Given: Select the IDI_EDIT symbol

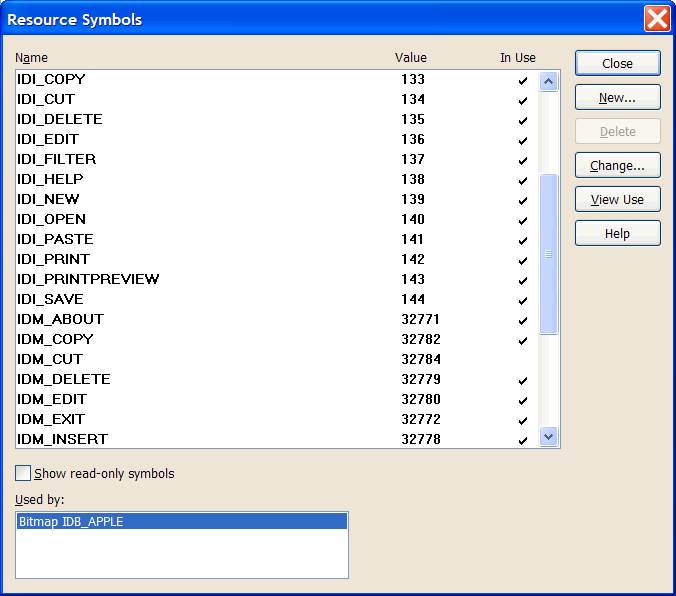Looking at the screenshot, I should (x=277, y=139).
